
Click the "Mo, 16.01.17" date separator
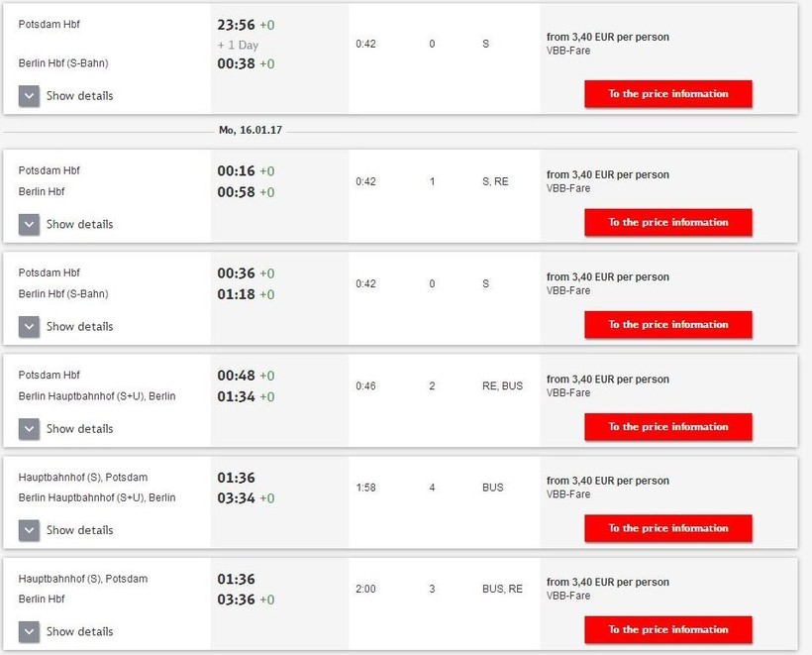click(x=252, y=130)
